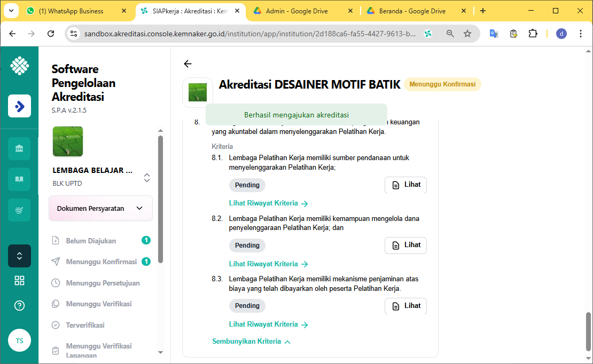Image resolution: width=593 pixels, height=364 pixels.
Task: Click the Kemnaker logo at top left
Action: [19, 66]
